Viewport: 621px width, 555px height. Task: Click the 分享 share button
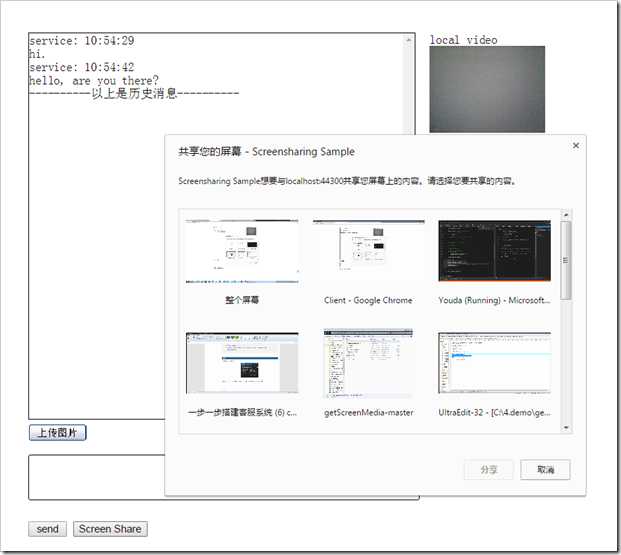coord(489,469)
